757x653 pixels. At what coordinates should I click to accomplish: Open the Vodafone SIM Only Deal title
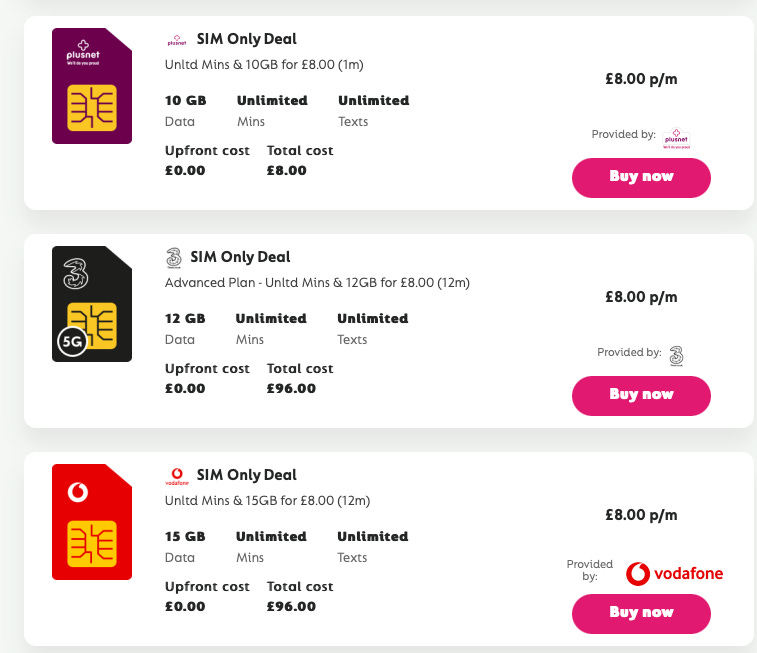pos(246,476)
